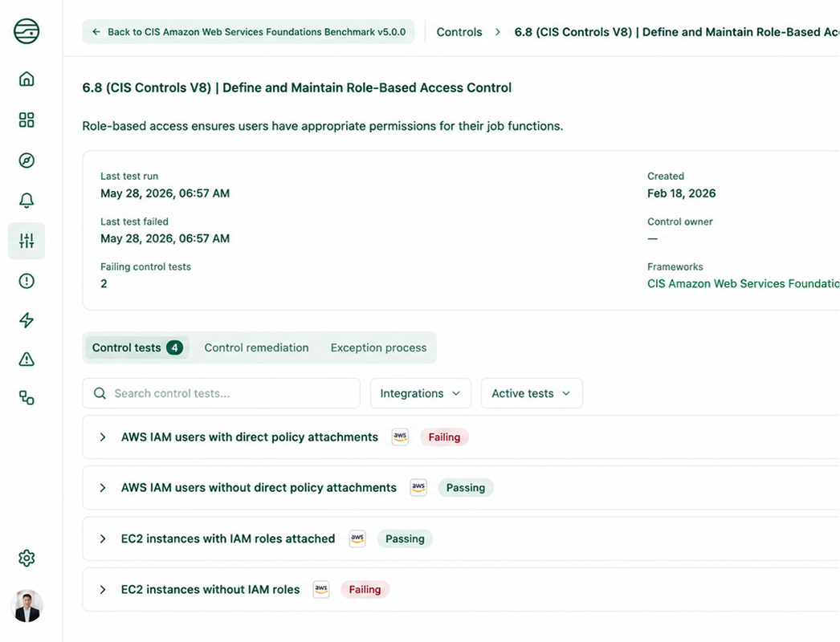Expand EC2 instances without IAM roles

(102, 590)
